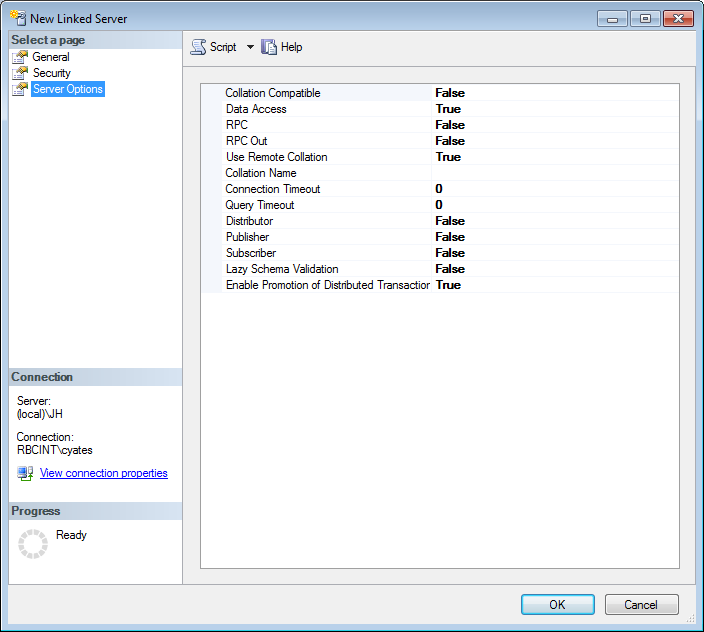
Task: Click the Script toolbar icon
Action: [x=198, y=47]
